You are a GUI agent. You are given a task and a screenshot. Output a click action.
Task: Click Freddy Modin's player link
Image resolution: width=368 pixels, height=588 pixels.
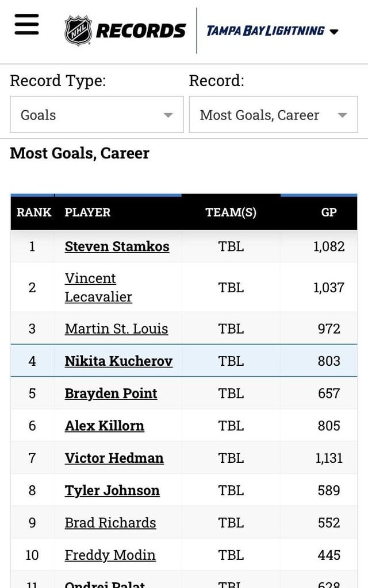tap(110, 555)
